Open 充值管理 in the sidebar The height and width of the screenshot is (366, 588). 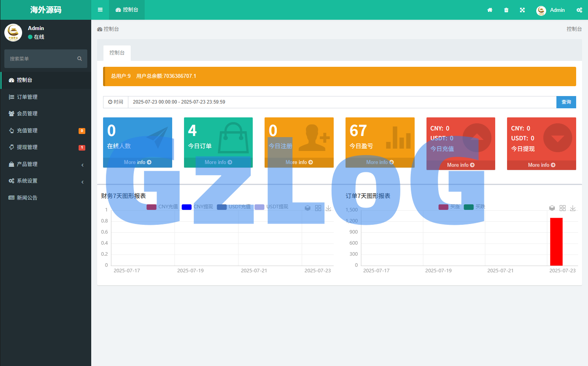point(46,130)
